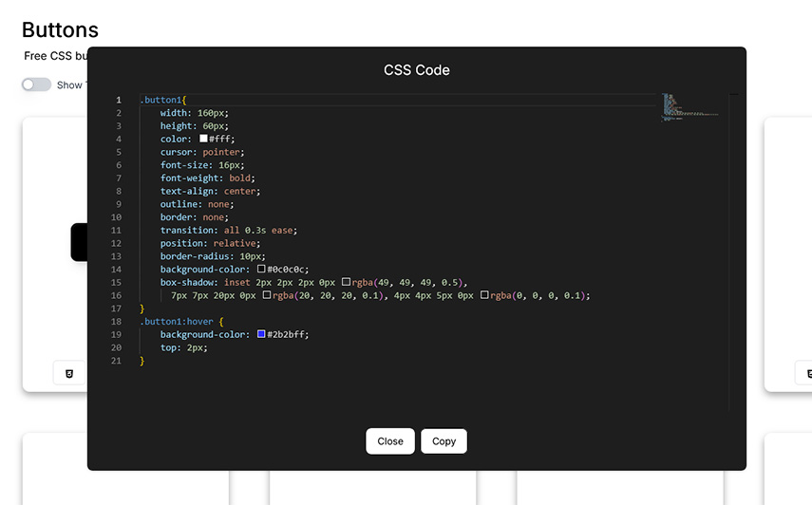
Task: Click the white #fff color swatch
Action: [203, 139]
